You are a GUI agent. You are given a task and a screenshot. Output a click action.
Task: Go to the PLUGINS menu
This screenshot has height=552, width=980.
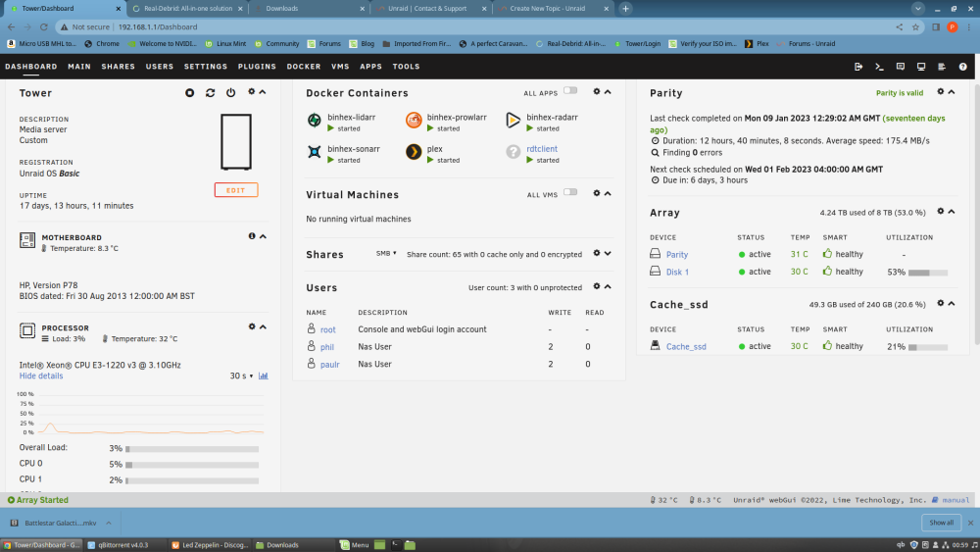click(257, 67)
